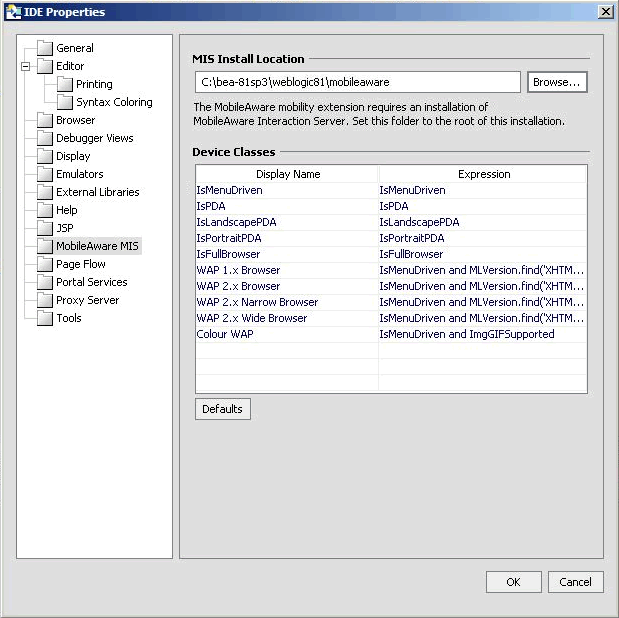Click the IsLandscapePDA expression cell
This screenshot has width=619, height=618.
pyautogui.click(x=483, y=222)
